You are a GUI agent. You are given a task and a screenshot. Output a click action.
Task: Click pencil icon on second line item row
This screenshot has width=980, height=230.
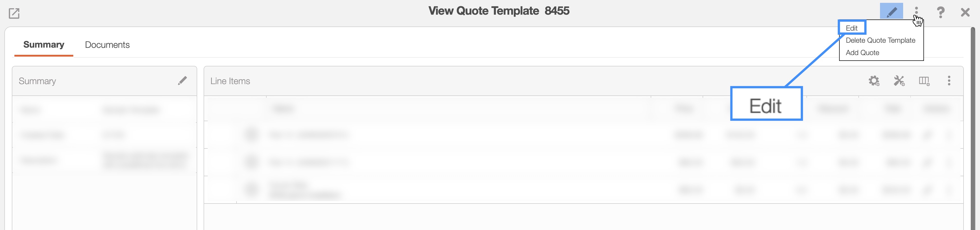(x=927, y=163)
